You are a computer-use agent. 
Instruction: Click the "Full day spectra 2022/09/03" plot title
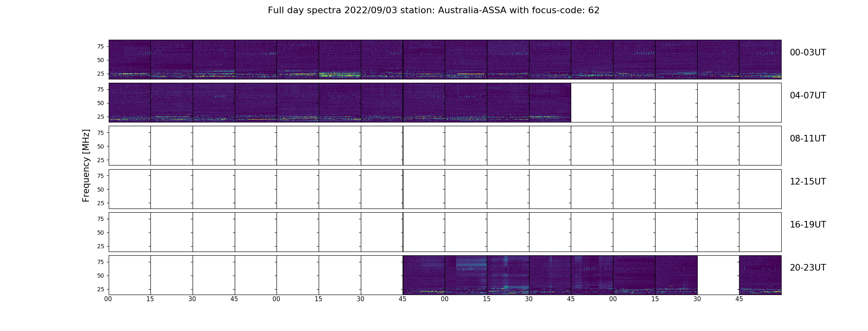434,10
